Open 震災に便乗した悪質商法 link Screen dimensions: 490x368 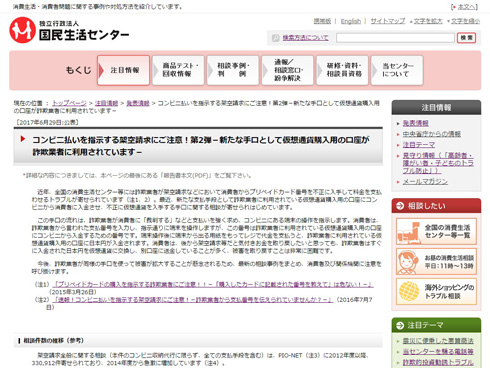pyautogui.click(x=438, y=341)
